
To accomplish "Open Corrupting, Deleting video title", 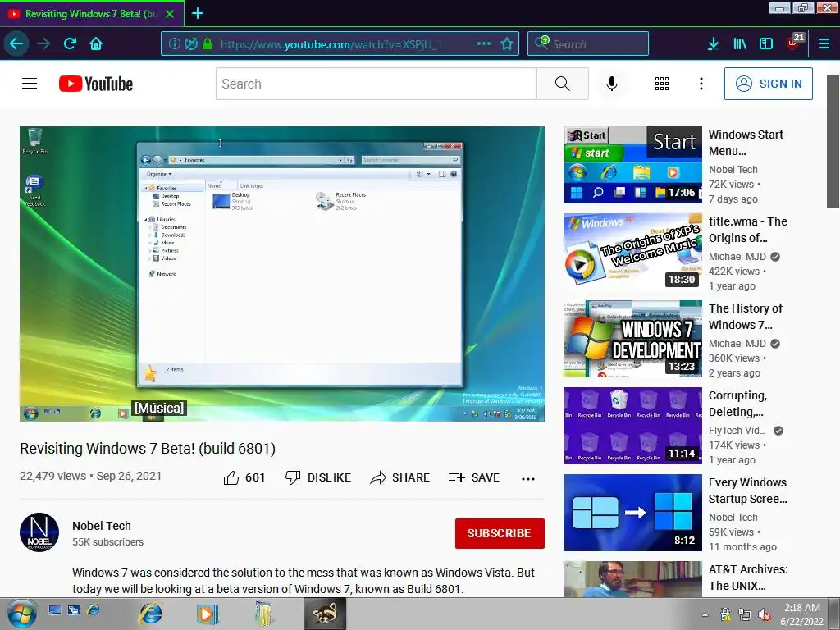I will click(x=737, y=404).
